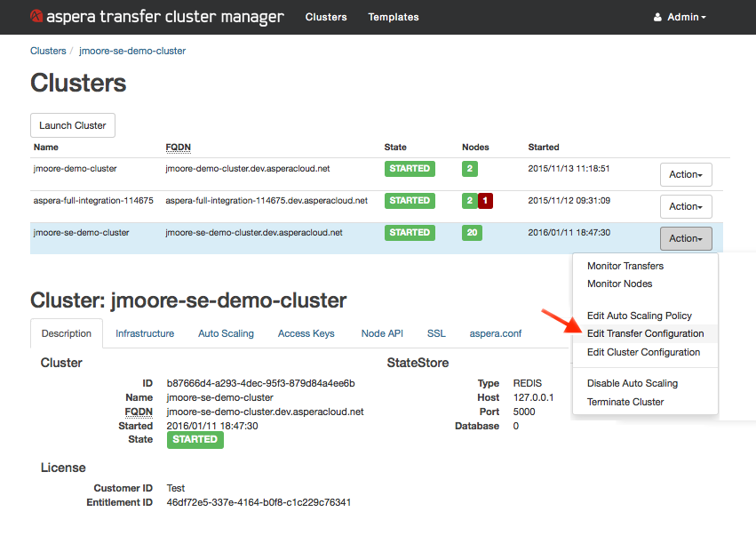This screenshot has width=756, height=536.
Task: Open Action dropdown for jmoore-demo-cluster row
Action: pos(686,174)
